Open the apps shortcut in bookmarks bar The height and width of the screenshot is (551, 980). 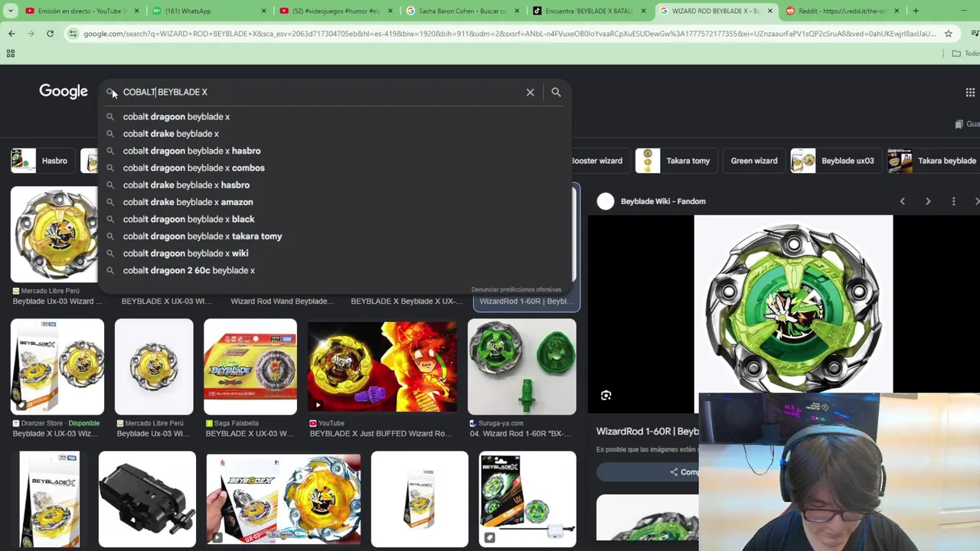click(11, 54)
